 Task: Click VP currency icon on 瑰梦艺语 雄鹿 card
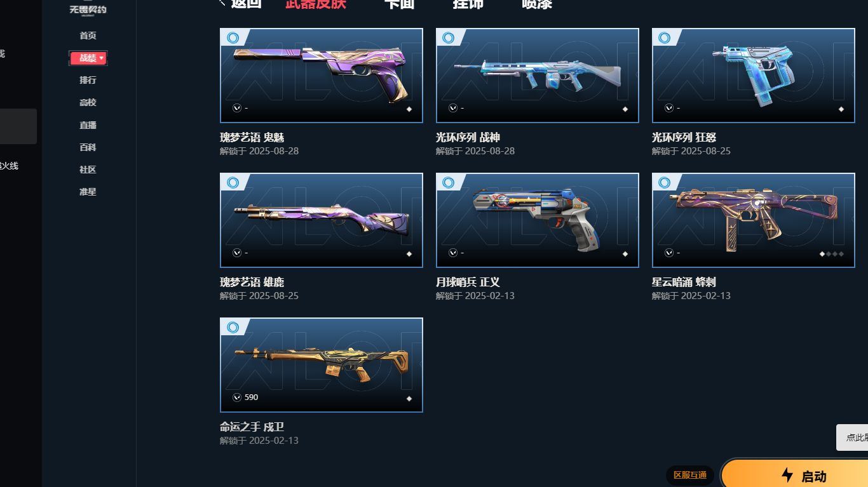[x=237, y=253]
